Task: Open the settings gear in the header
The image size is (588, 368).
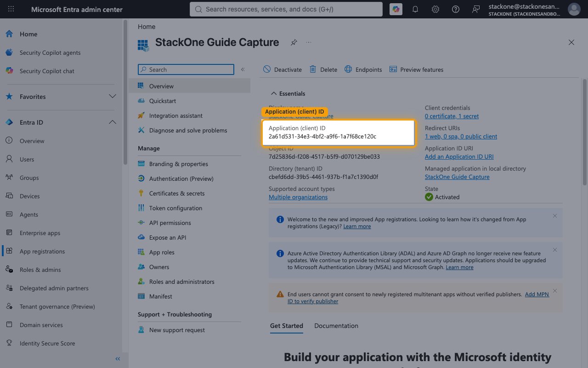Action: coord(435,9)
